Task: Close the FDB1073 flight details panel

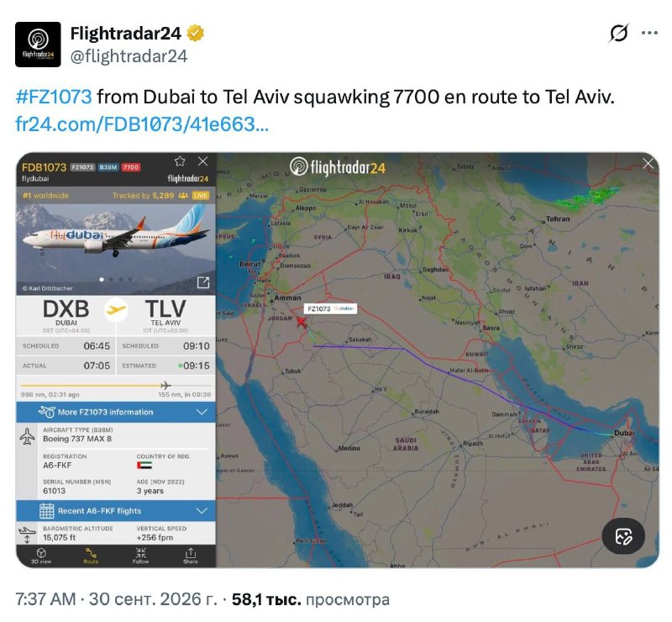Action: pos(202,161)
